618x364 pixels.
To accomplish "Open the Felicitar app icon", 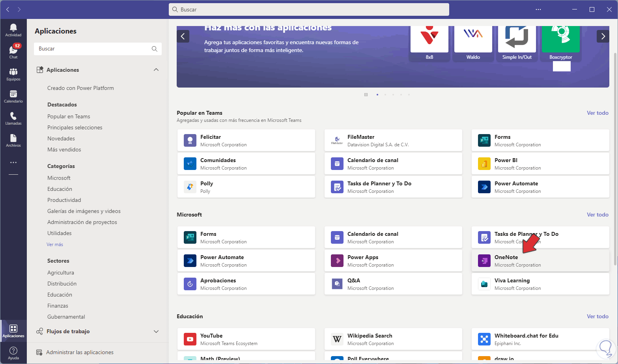I will tap(190, 140).
